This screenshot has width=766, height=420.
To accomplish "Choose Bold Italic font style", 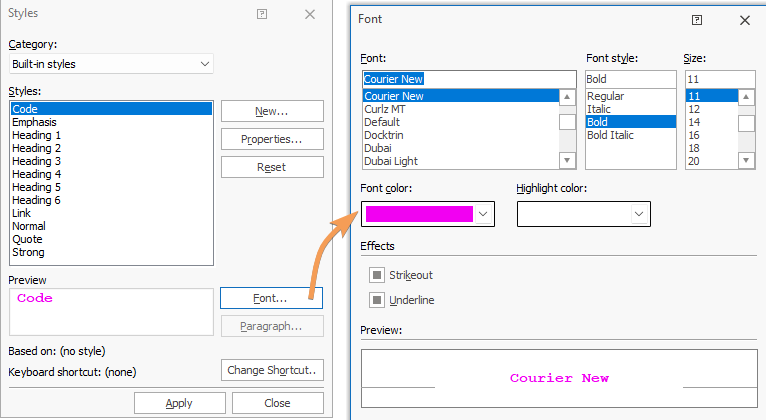I will click(609, 135).
